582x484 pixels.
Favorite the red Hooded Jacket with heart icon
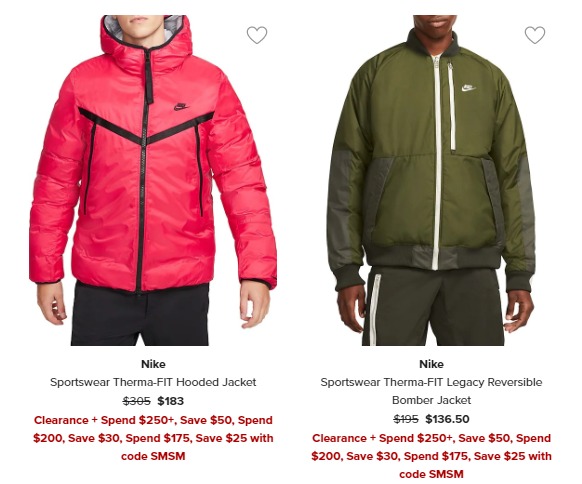257,35
